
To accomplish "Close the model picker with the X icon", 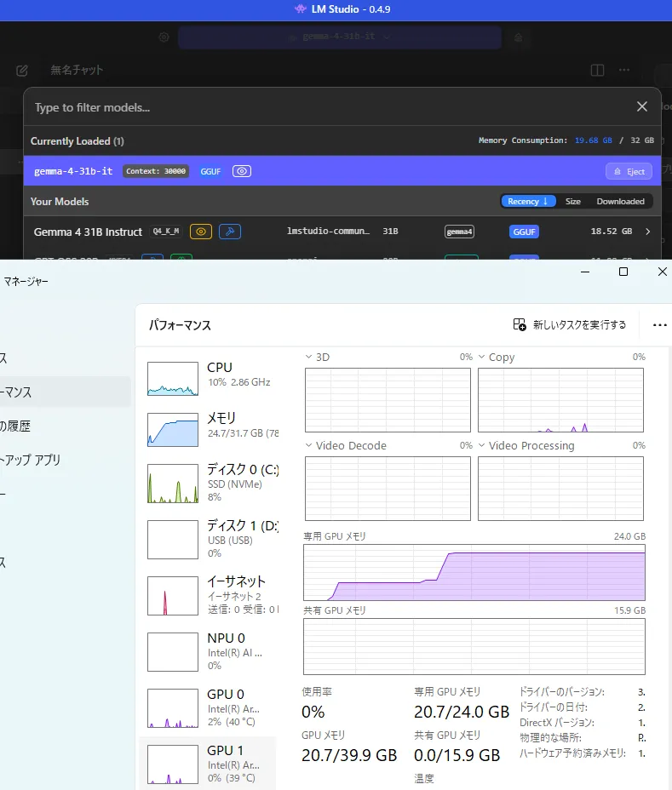I will pyautogui.click(x=642, y=106).
